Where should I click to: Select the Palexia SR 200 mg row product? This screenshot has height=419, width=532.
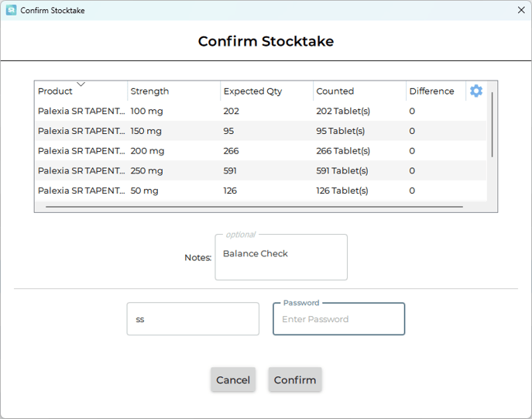click(81, 150)
